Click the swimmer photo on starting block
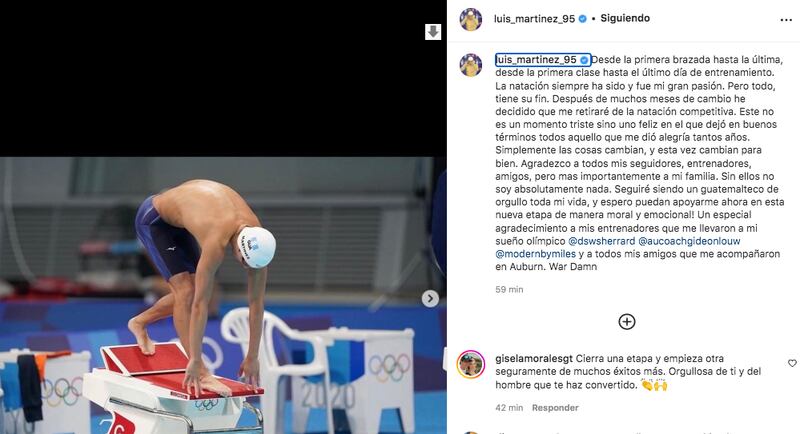This screenshot has width=800, height=434. [223, 295]
